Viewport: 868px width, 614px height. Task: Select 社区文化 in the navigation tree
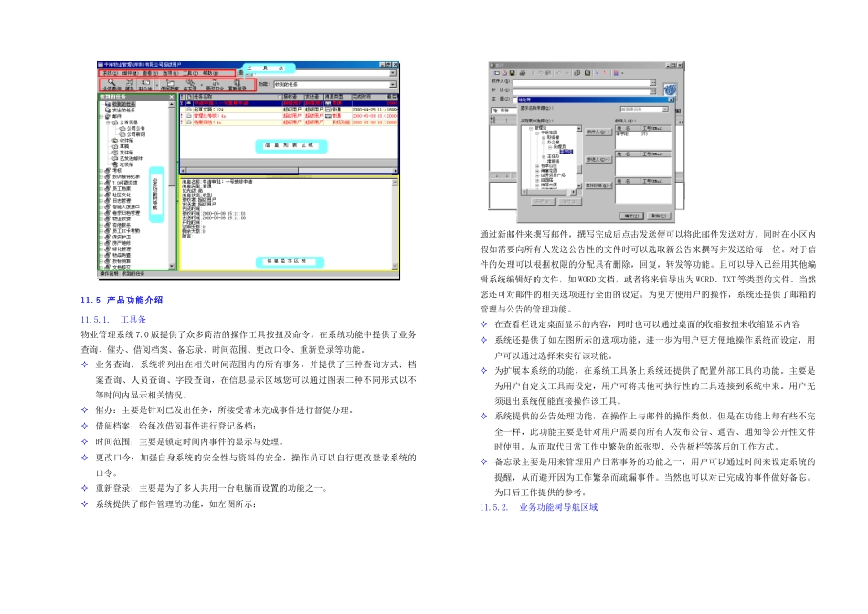point(122,195)
